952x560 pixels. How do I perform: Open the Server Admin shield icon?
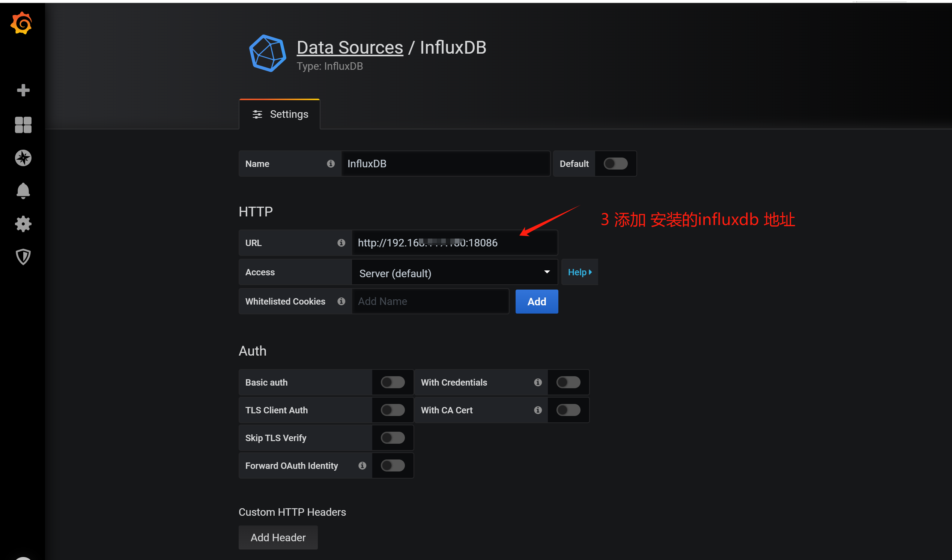pos(23,257)
